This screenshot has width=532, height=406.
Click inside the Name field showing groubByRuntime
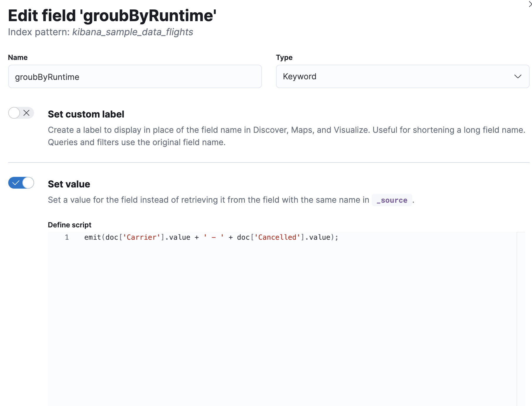134,77
